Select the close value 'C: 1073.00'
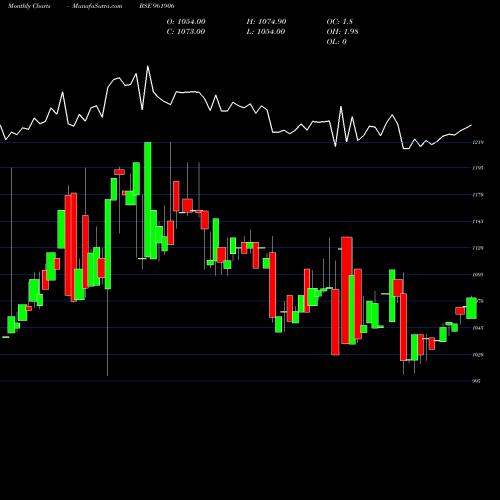Screen dimensions: 500x500 pos(186,32)
